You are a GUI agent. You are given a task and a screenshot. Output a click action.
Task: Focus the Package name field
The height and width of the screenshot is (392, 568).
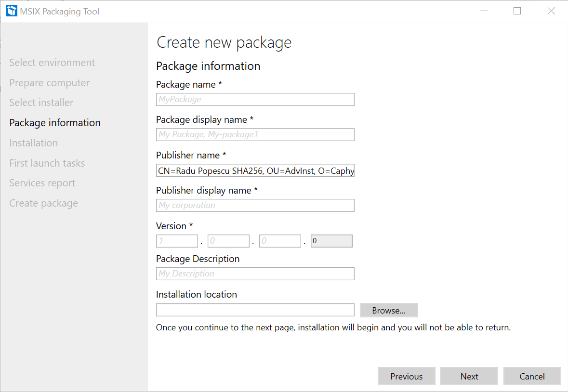point(255,100)
